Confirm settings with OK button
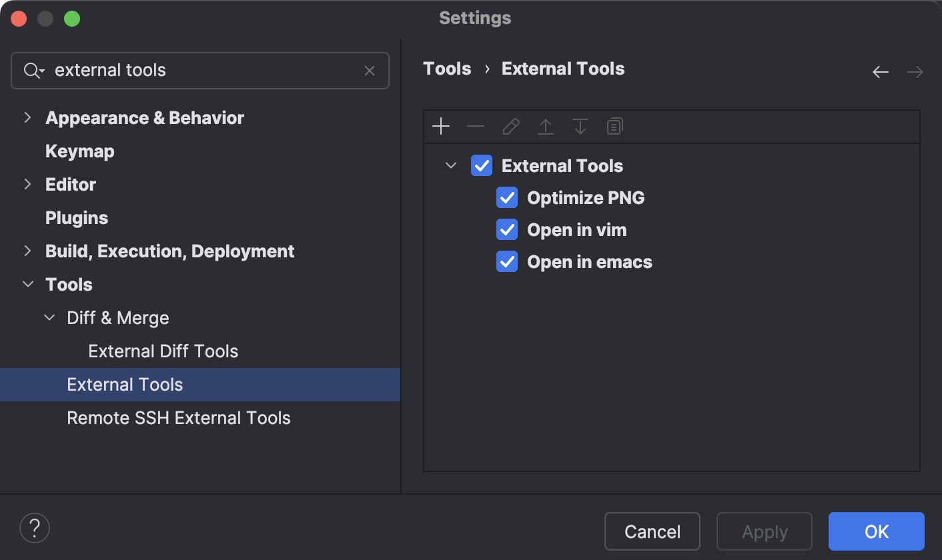The height and width of the screenshot is (560, 942). (877, 531)
